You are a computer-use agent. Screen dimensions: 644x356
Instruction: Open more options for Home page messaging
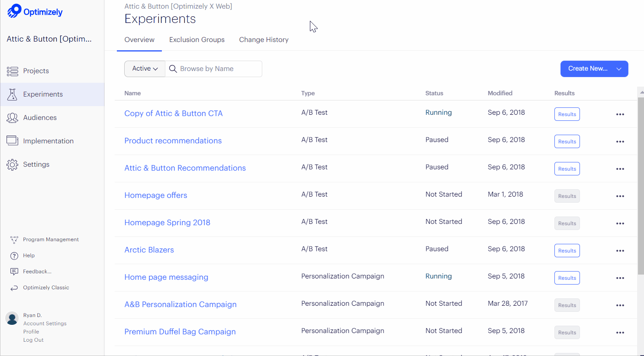pyautogui.click(x=620, y=278)
